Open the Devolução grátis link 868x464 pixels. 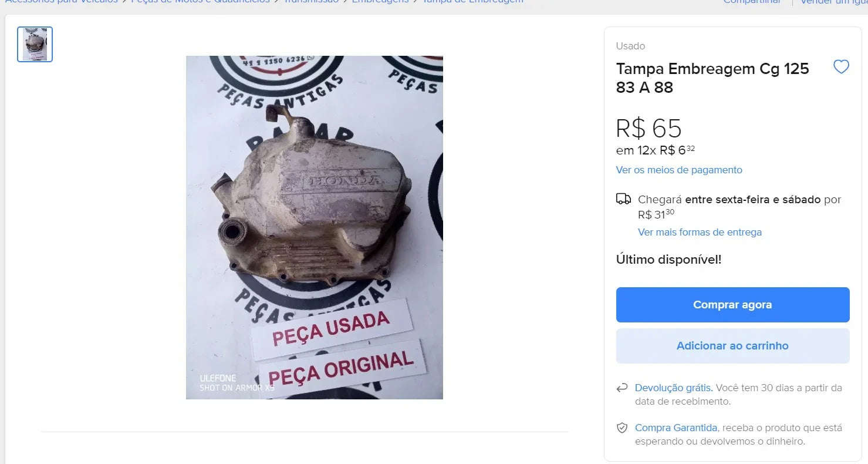pyautogui.click(x=674, y=388)
